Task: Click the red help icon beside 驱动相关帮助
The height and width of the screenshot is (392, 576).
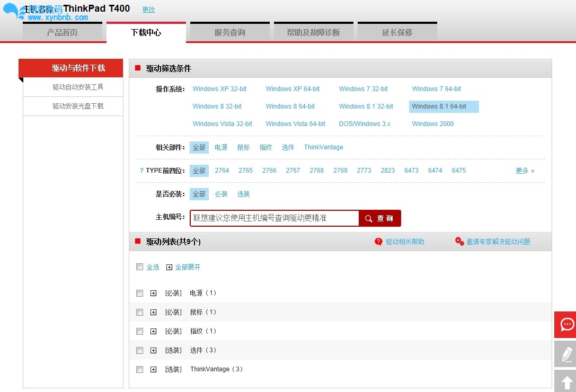Action: point(378,242)
